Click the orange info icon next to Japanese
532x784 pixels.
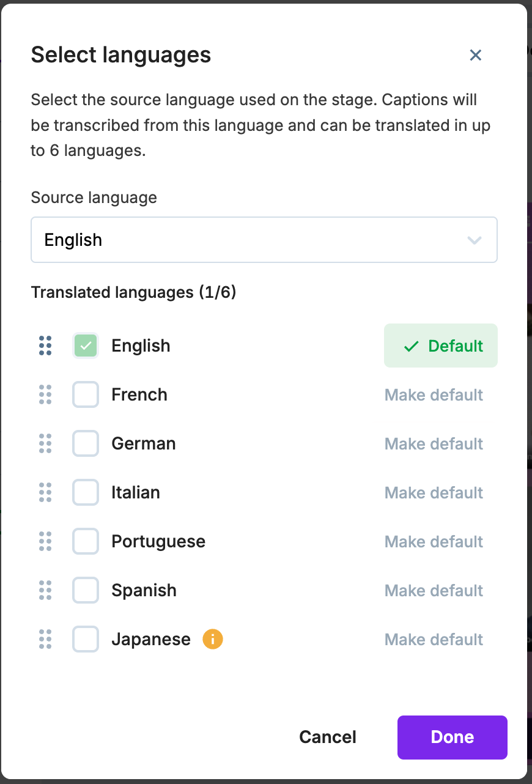[x=213, y=639]
